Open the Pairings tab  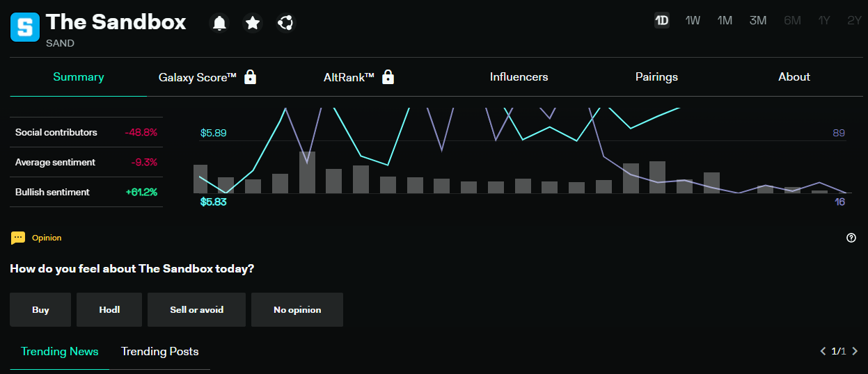coord(656,77)
